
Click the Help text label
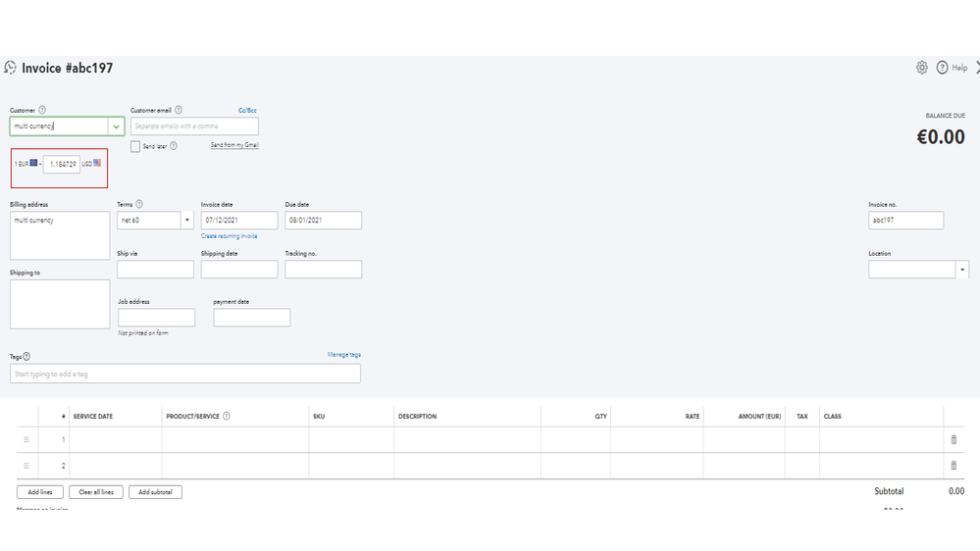click(959, 68)
